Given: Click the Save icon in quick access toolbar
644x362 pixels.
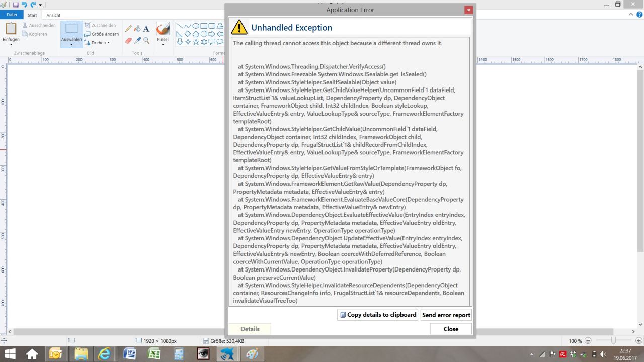Looking at the screenshot, I should pos(16,5).
